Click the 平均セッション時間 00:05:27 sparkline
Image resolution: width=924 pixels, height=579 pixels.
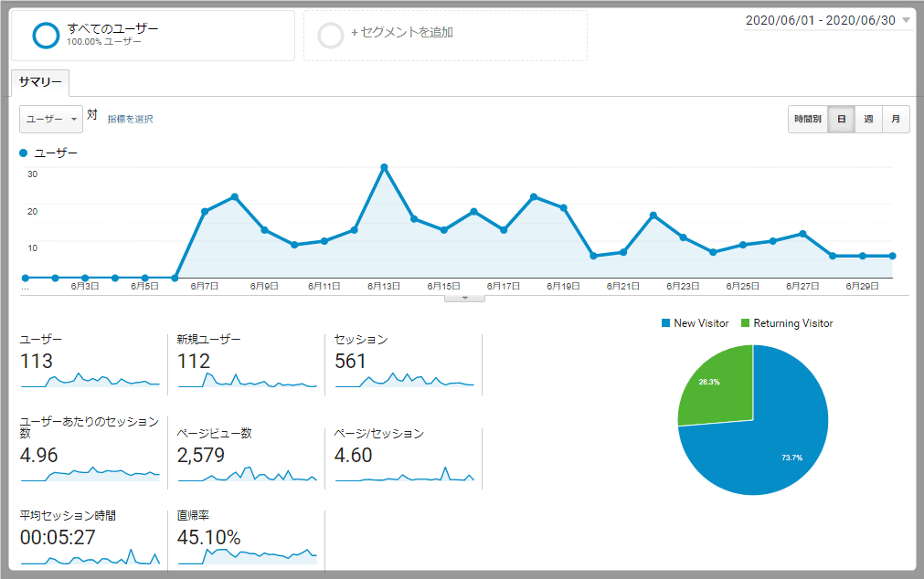tap(90, 556)
